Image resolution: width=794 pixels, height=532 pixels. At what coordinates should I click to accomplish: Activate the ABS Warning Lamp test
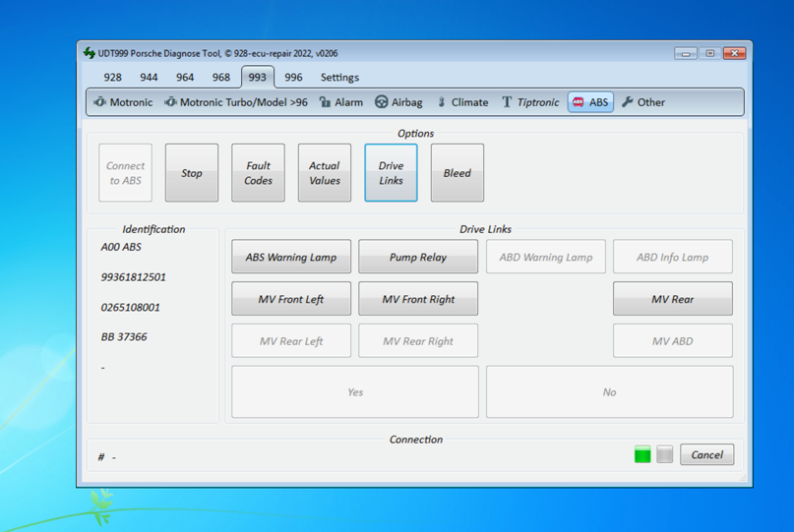coord(291,258)
